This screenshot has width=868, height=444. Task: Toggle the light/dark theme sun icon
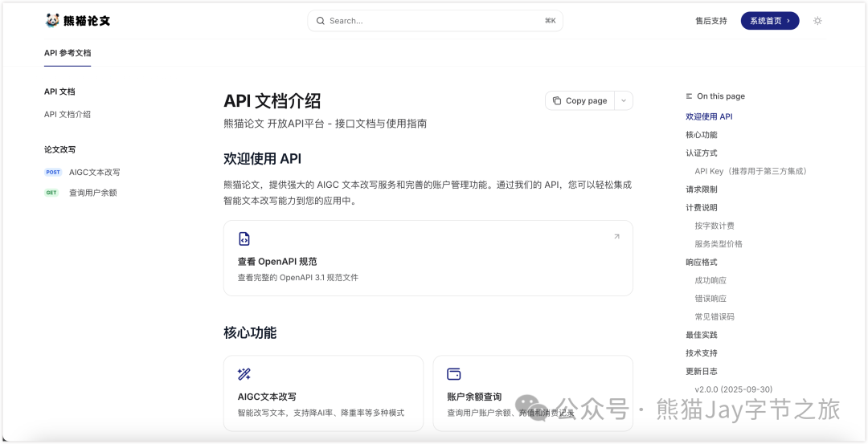(x=817, y=21)
